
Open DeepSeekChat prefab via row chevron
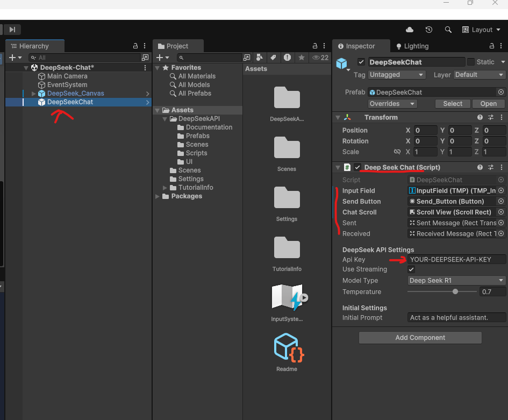148,102
